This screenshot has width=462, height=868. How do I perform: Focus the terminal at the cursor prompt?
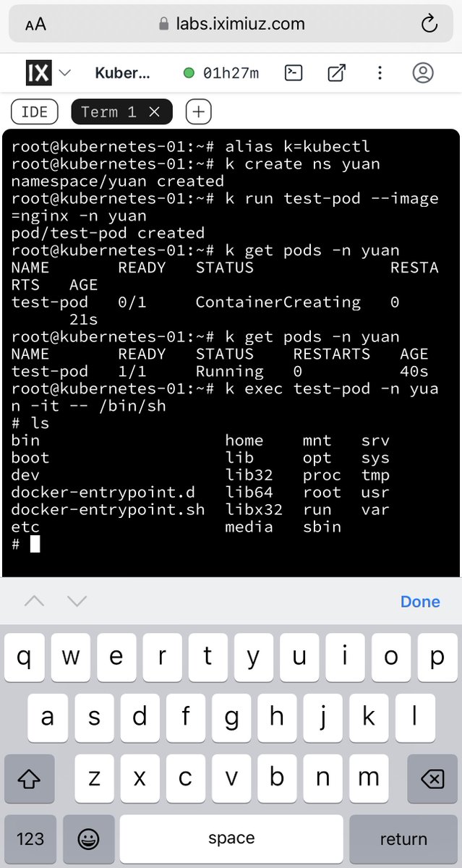click(35, 544)
